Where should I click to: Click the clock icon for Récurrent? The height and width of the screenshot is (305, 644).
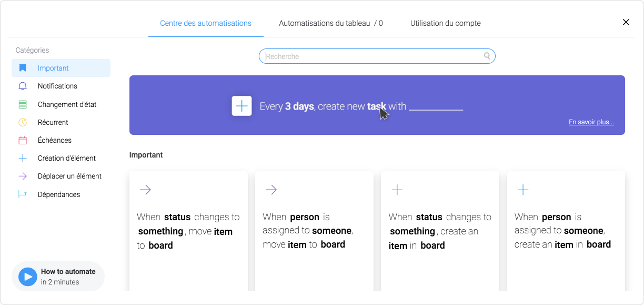(x=23, y=122)
